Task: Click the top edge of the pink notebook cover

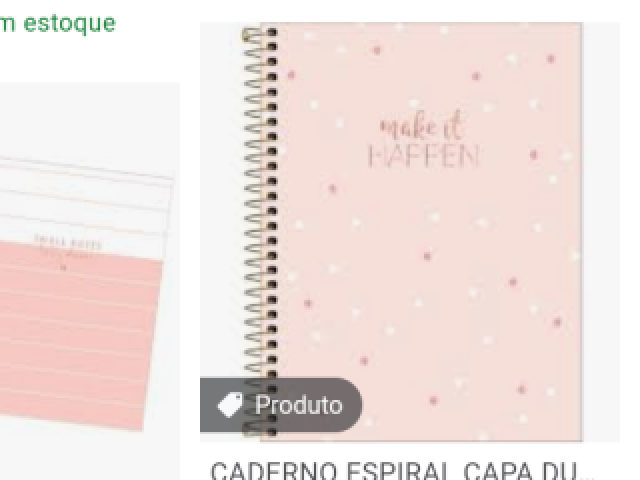Action: [420, 25]
